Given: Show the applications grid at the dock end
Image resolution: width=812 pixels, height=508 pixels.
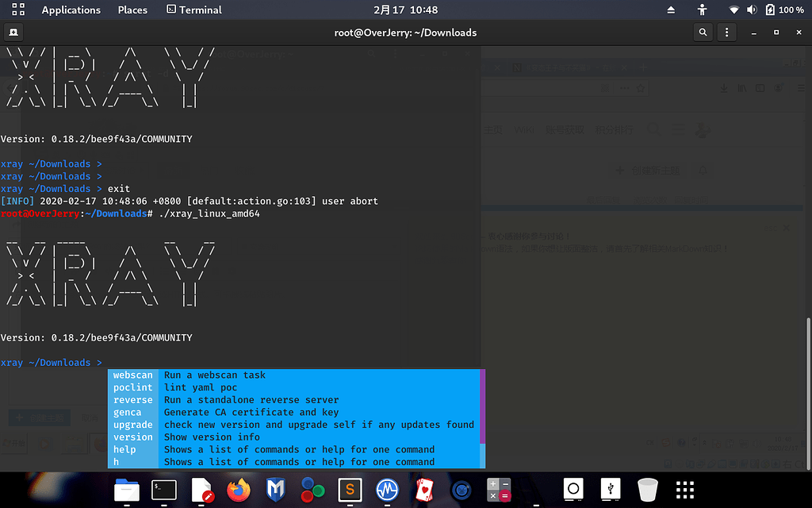Looking at the screenshot, I should (x=684, y=490).
